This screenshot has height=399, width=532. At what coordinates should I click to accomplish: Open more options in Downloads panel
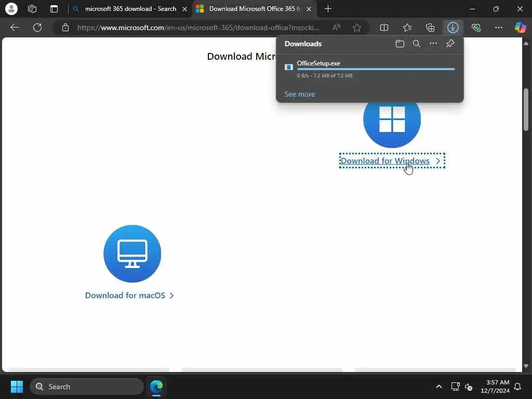click(x=433, y=44)
